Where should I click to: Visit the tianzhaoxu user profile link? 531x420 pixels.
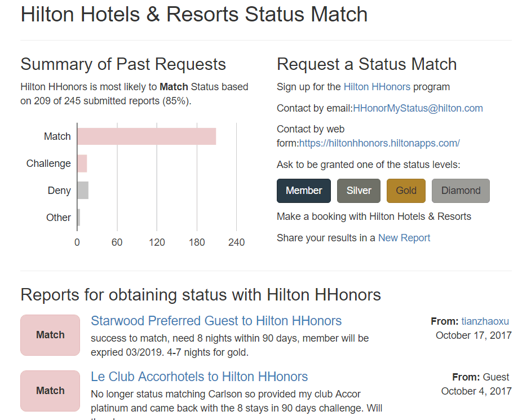tap(485, 321)
